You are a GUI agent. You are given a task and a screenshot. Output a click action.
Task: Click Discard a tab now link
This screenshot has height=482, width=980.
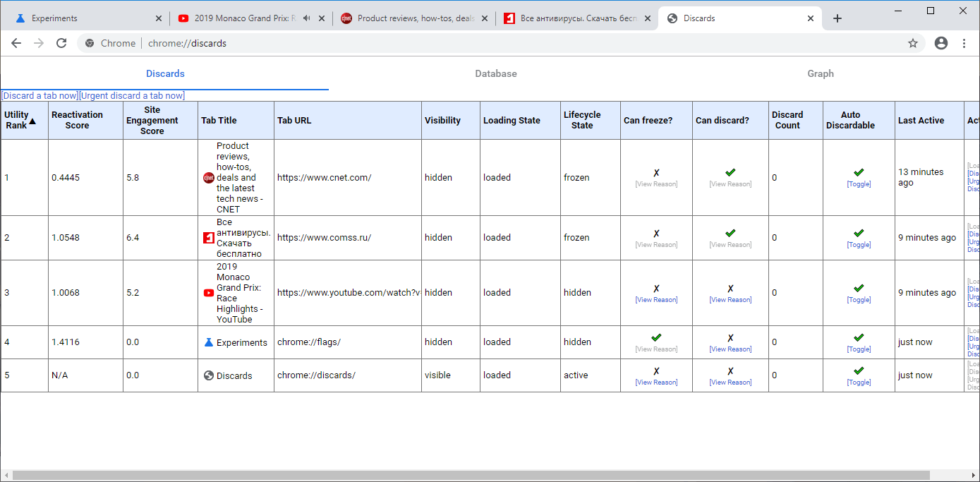[x=40, y=95]
